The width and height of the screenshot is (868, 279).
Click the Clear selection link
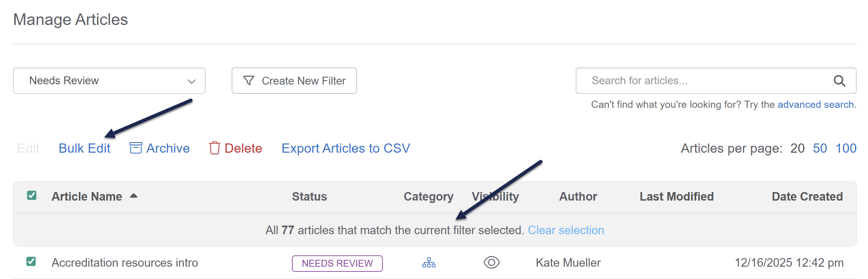[566, 230]
